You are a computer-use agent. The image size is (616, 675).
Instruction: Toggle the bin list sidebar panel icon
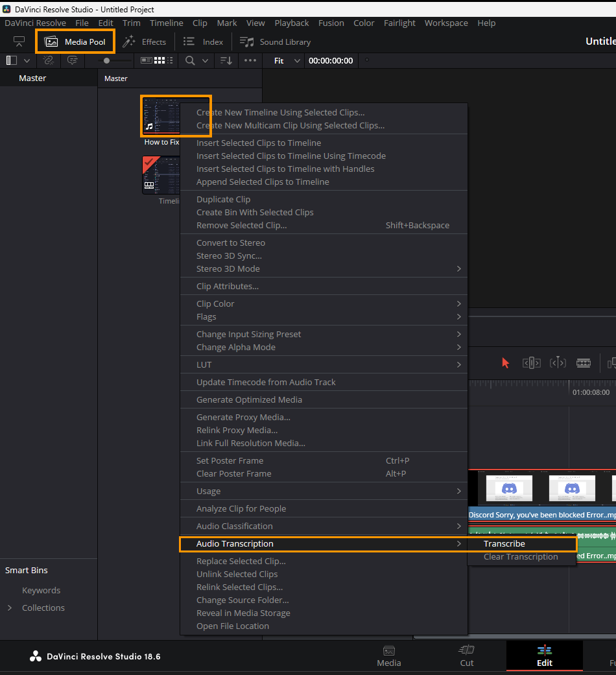point(12,61)
